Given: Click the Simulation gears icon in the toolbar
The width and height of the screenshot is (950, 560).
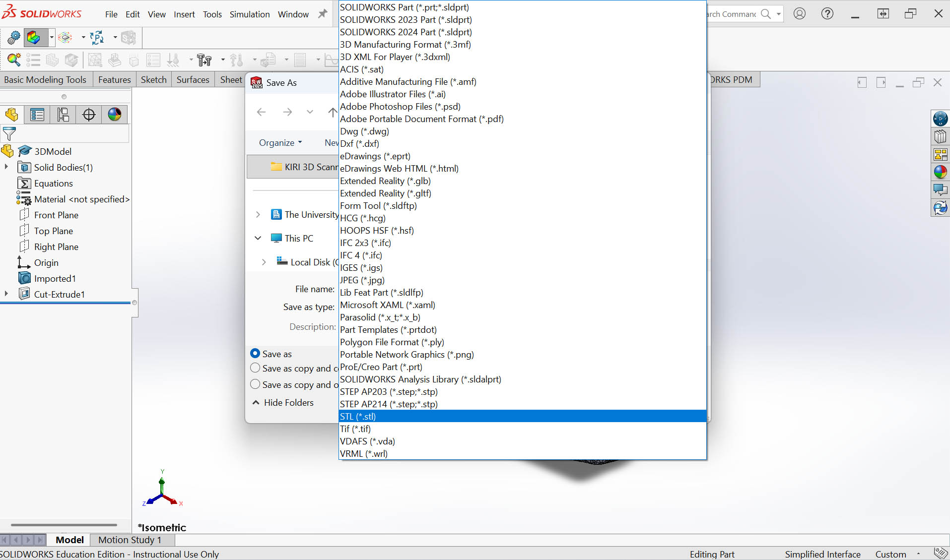Looking at the screenshot, I should point(13,37).
